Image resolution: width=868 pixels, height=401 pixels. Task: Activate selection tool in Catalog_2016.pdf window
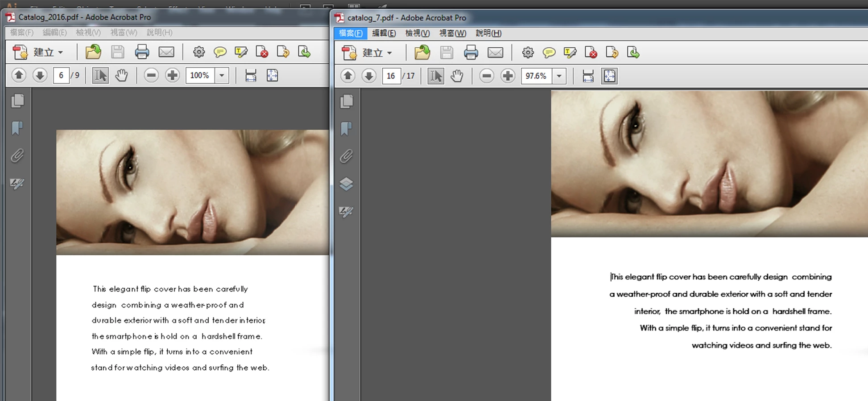coord(100,75)
